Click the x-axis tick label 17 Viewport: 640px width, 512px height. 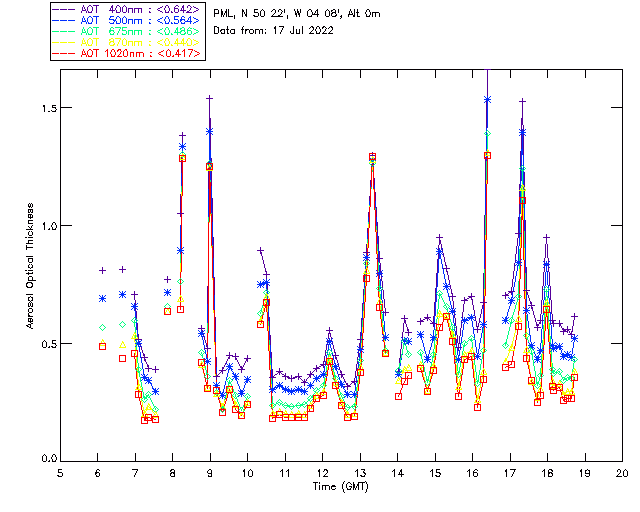click(510, 473)
